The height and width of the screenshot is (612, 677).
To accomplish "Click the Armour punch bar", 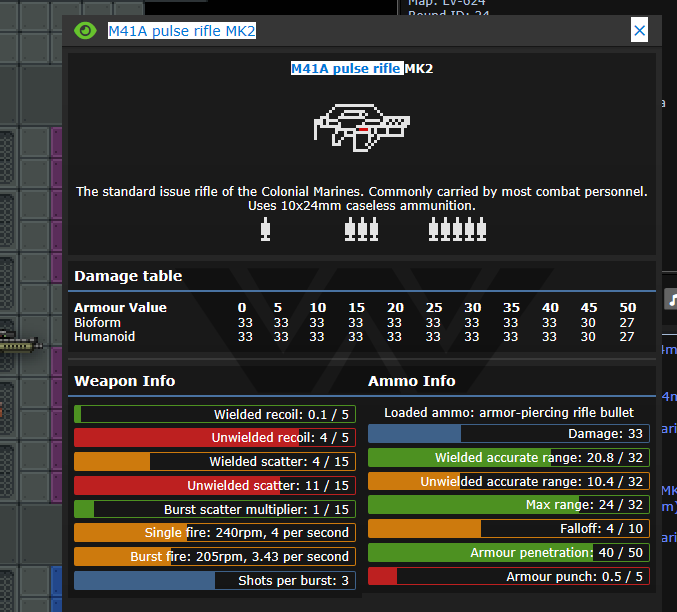I will click(x=508, y=576).
